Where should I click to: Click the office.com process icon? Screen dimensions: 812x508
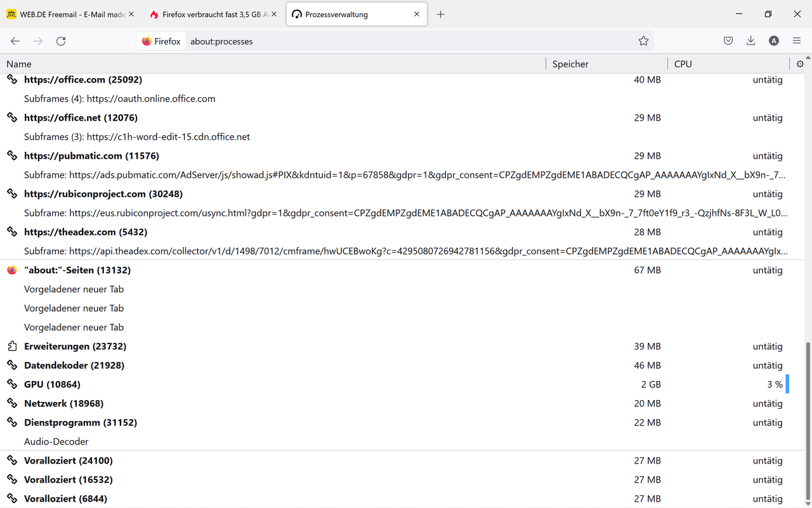pos(12,79)
